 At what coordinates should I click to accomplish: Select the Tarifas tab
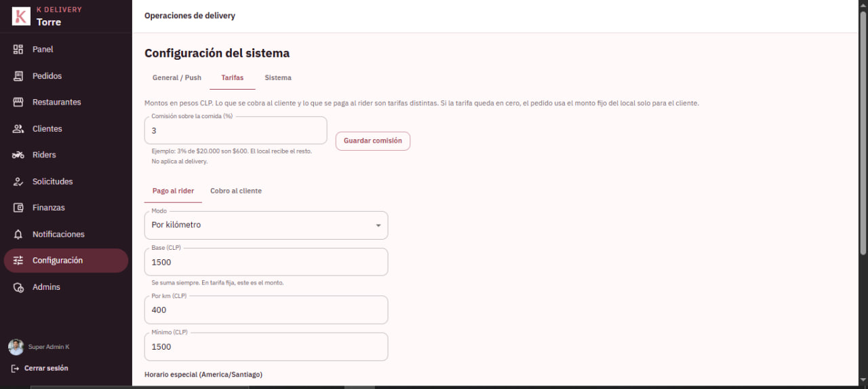tap(233, 78)
